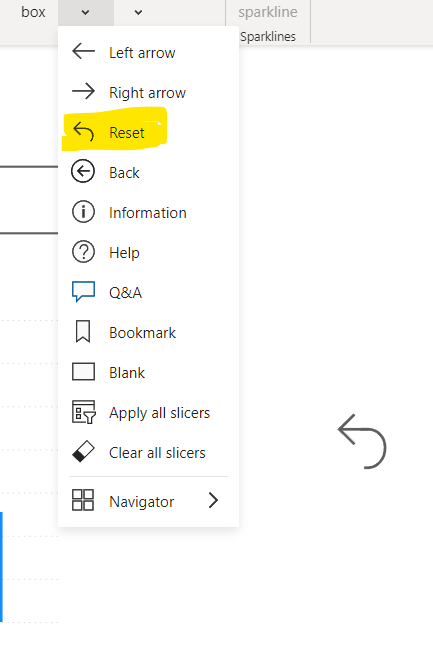433x666 pixels.
Task: Select the Navigator grid icon
Action: [x=83, y=500]
